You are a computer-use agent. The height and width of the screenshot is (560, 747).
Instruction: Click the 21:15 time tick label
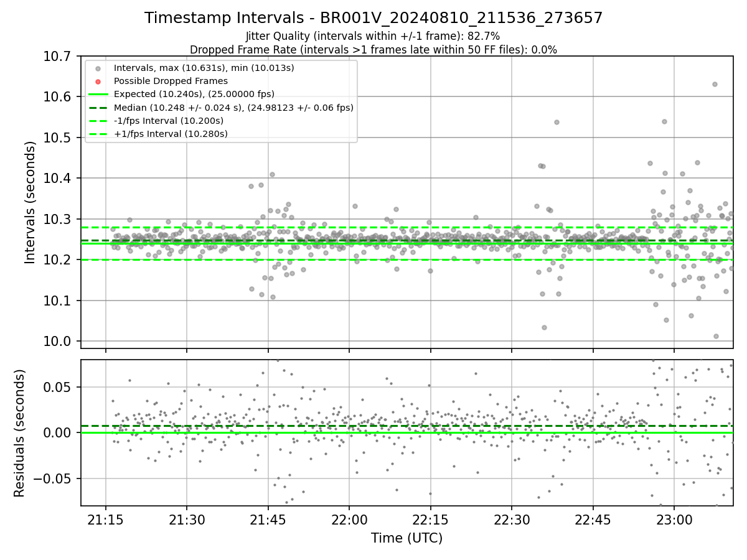click(x=105, y=519)
